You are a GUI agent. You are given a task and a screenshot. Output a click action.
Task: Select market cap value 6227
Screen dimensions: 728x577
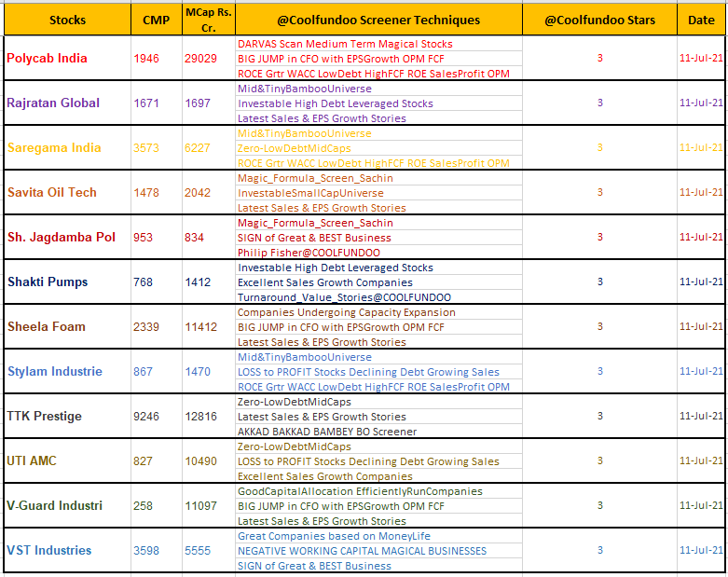click(x=209, y=148)
